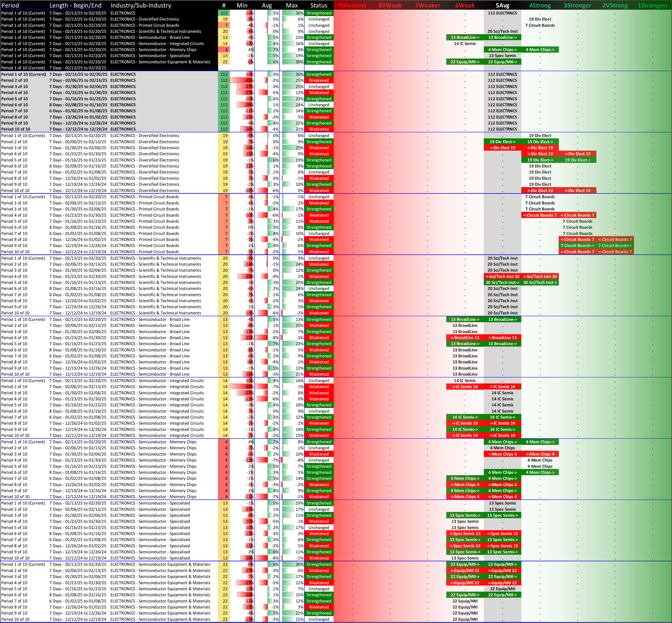The height and width of the screenshot is (623, 672).
Task: Select the 5Avg column header
Action: pyautogui.click(x=502, y=5)
